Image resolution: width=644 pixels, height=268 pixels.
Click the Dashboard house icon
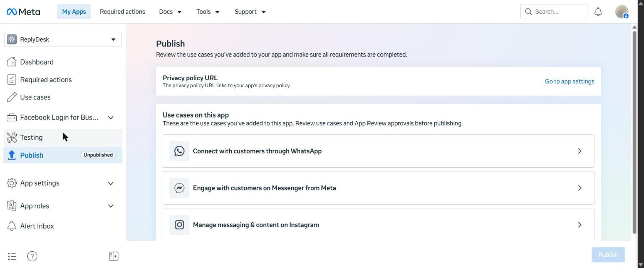click(x=12, y=62)
